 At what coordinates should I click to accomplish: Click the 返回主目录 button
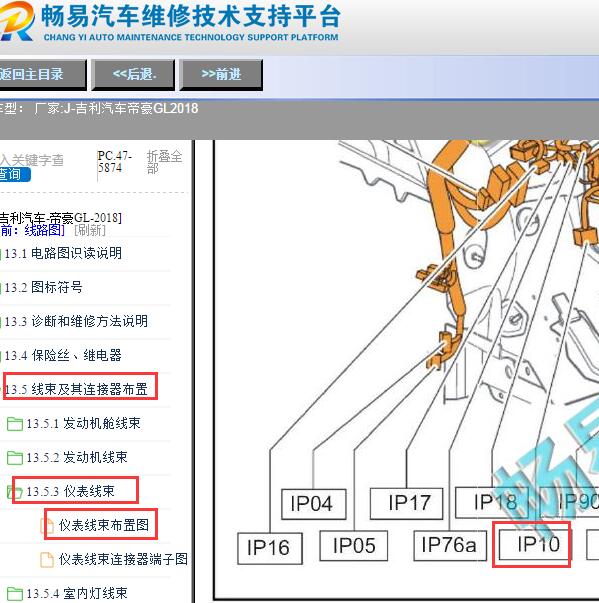point(41,74)
